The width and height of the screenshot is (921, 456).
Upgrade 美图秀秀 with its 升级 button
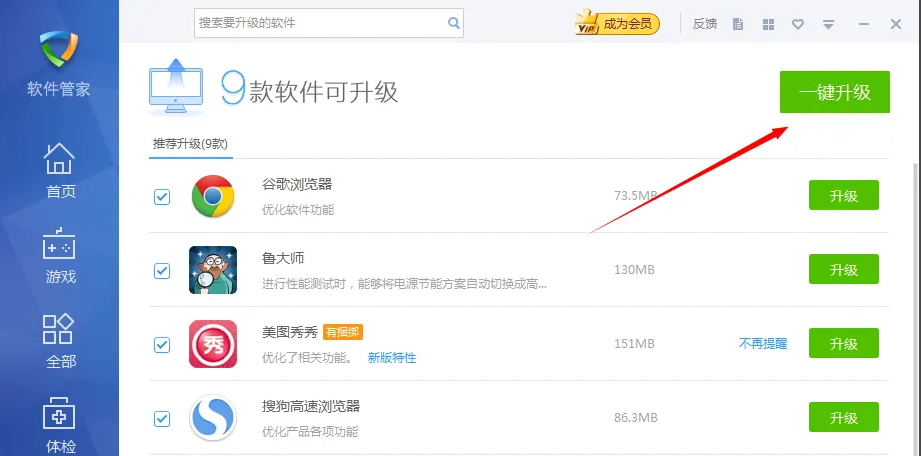coord(843,343)
